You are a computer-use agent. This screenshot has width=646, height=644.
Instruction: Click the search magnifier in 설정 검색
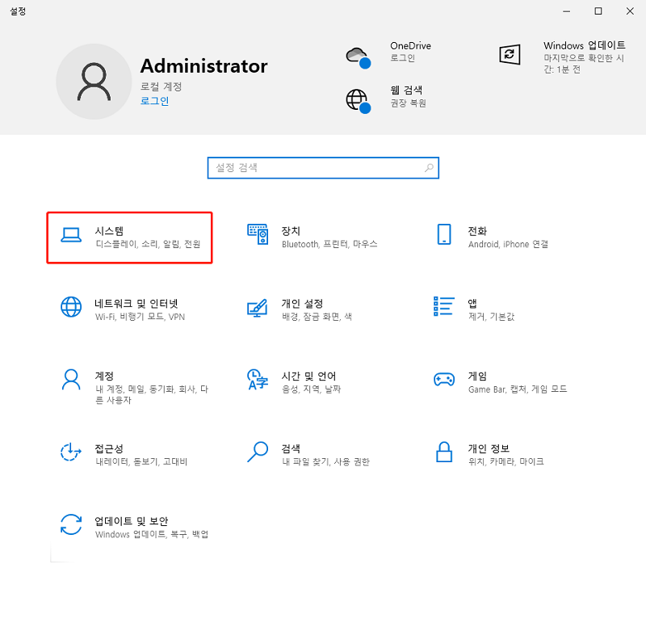pyautogui.click(x=429, y=167)
